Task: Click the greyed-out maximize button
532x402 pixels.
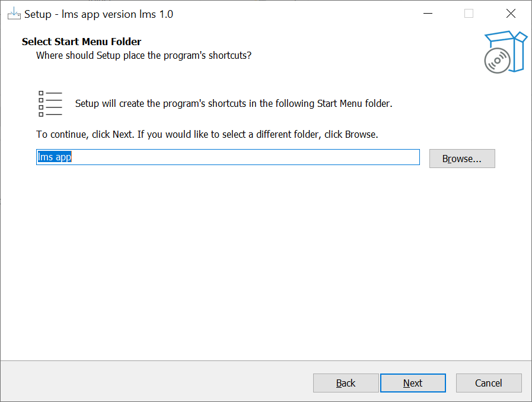Action: (469, 14)
